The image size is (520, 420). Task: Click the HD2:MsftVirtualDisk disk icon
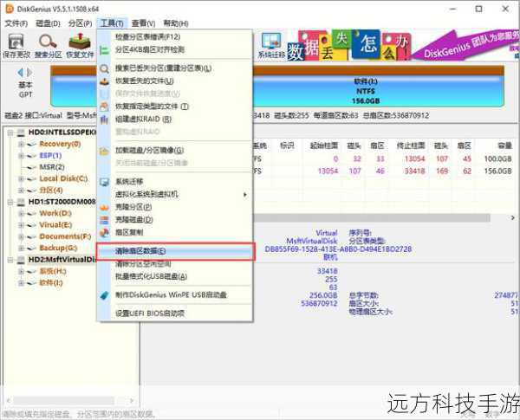pyautogui.click(x=21, y=260)
